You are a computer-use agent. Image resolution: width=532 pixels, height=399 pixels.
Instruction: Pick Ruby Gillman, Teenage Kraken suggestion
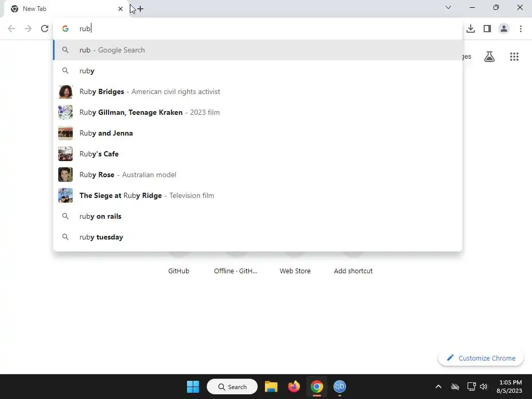[258, 112]
